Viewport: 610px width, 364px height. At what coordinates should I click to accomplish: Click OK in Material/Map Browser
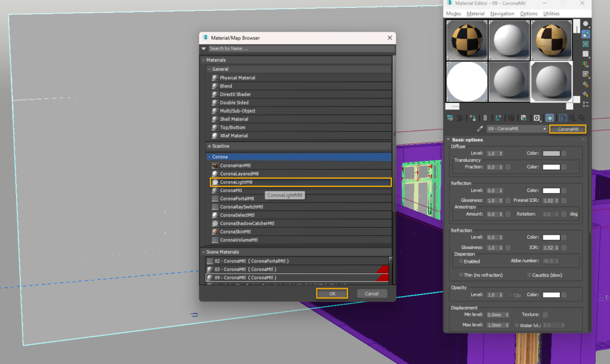click(x=332, y=294)
